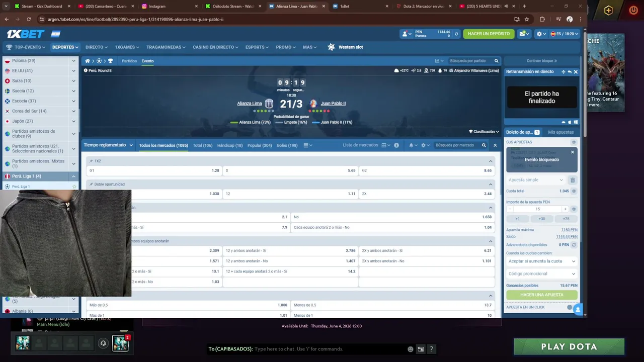
Task: Open site settings gear in header
Action: 539,34
